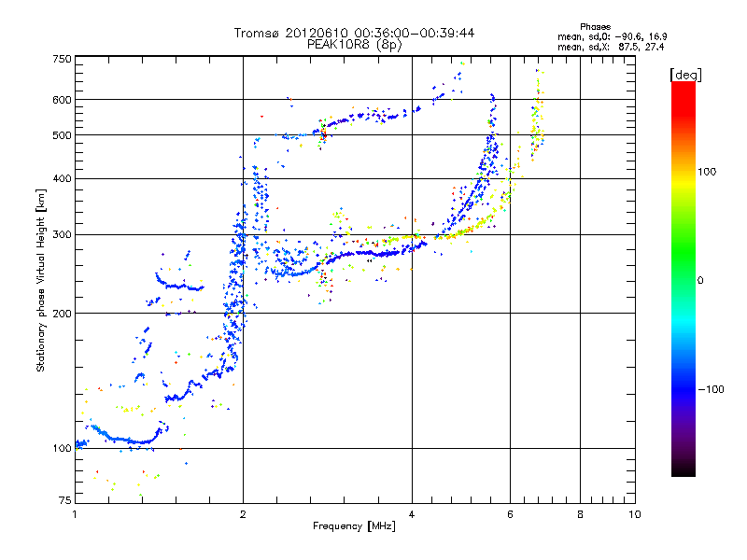The width and height of the screenshot is (747, 560).
Task: Click the '[deg]' colorbar unit label
Action: (x=685, y=75)
